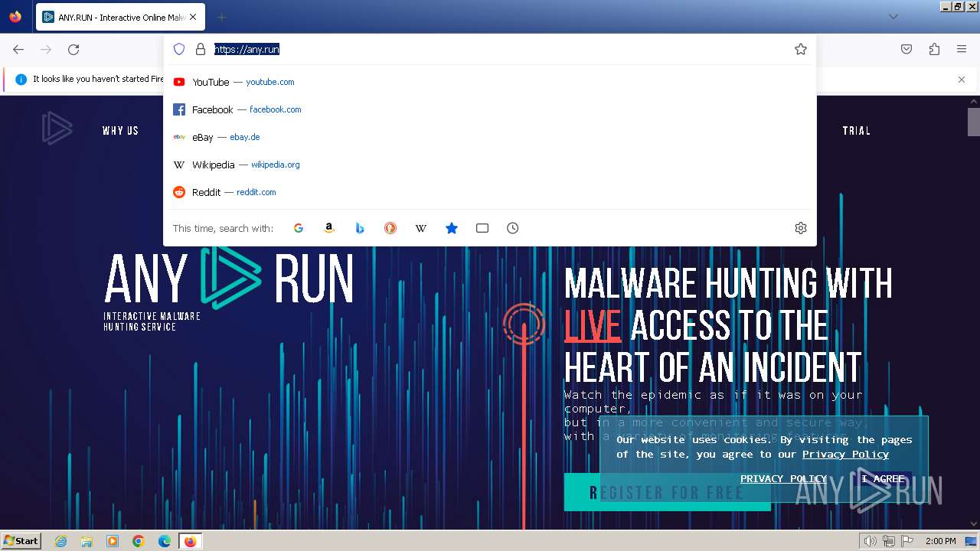The width and height of the screenshot is (980, 551).
Task: Open the system tray volume control
Action: click(871, 541)
